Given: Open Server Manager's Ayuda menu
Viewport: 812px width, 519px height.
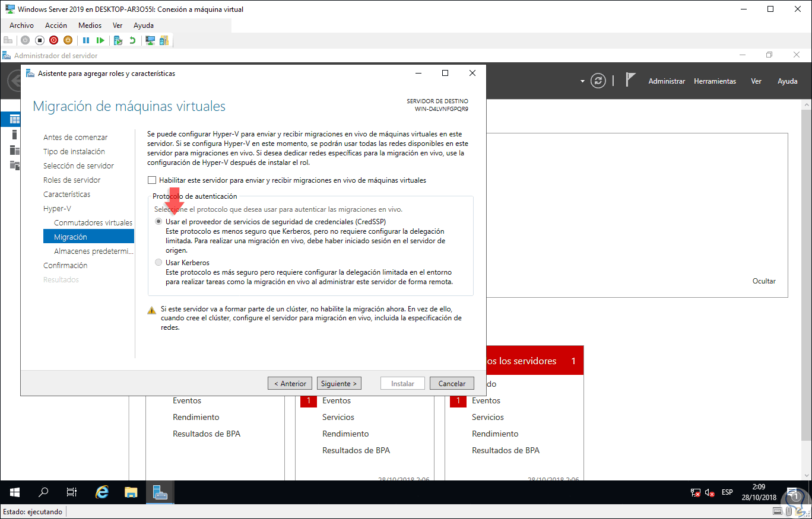Looking at the screenshot, I should click(x=788, y=81).
